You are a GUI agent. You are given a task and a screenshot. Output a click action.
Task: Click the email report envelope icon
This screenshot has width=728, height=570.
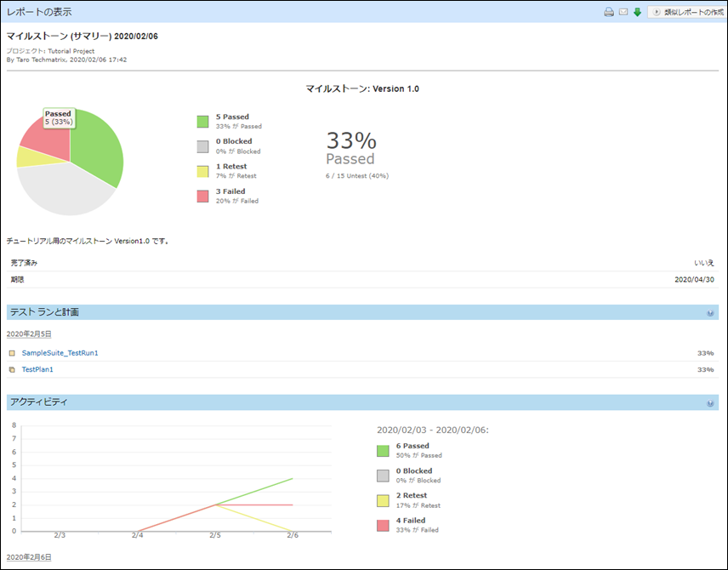pos(623,12)
